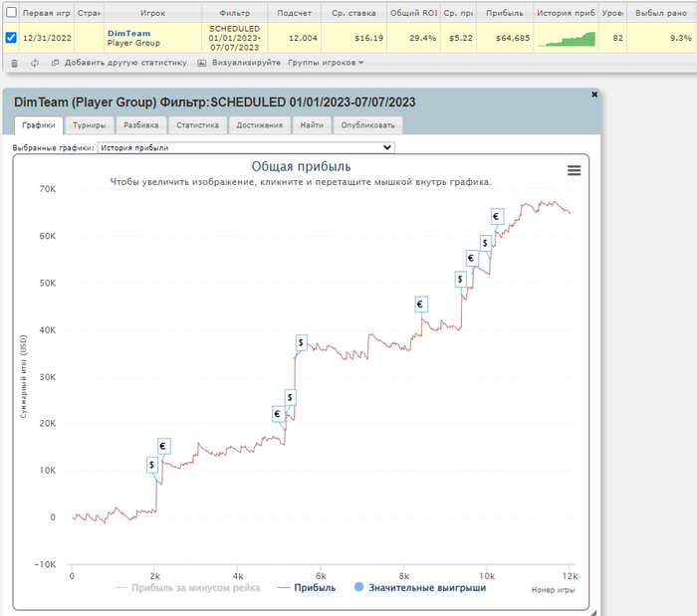
Task: Click the refresh arrows icon
Action: coord(35,63)
